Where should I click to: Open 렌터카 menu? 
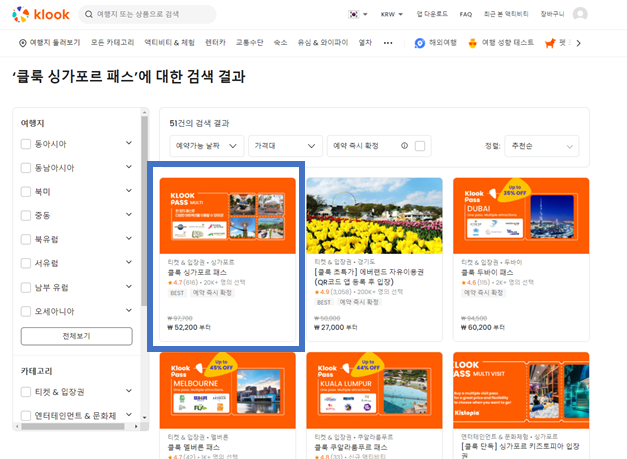click(215, 42)
